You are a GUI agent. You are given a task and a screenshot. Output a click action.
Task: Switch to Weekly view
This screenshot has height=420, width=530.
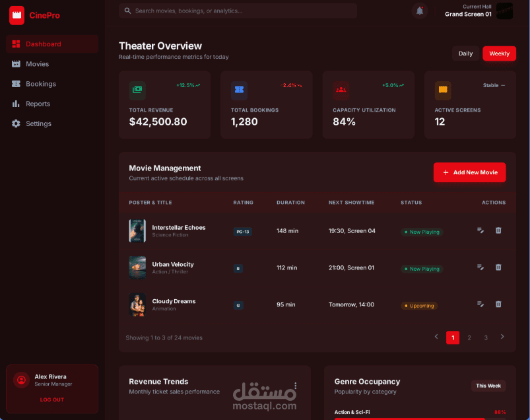(499, 53)
